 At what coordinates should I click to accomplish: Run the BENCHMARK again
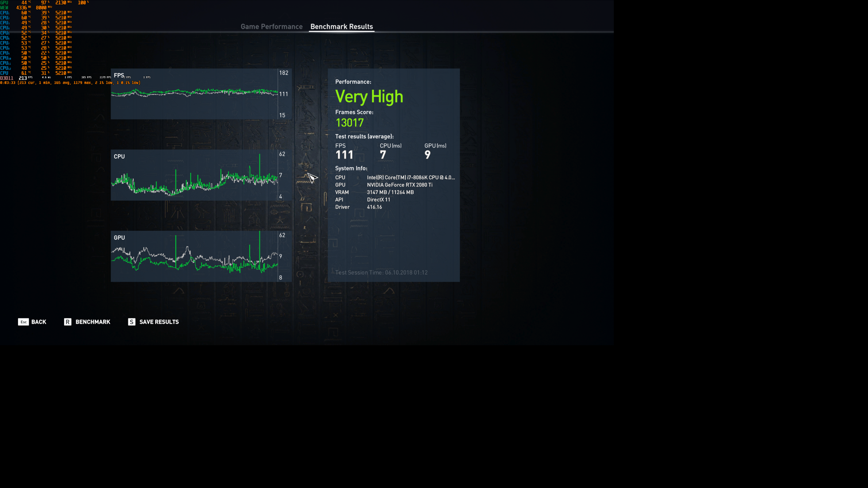(x=93, y=322)
